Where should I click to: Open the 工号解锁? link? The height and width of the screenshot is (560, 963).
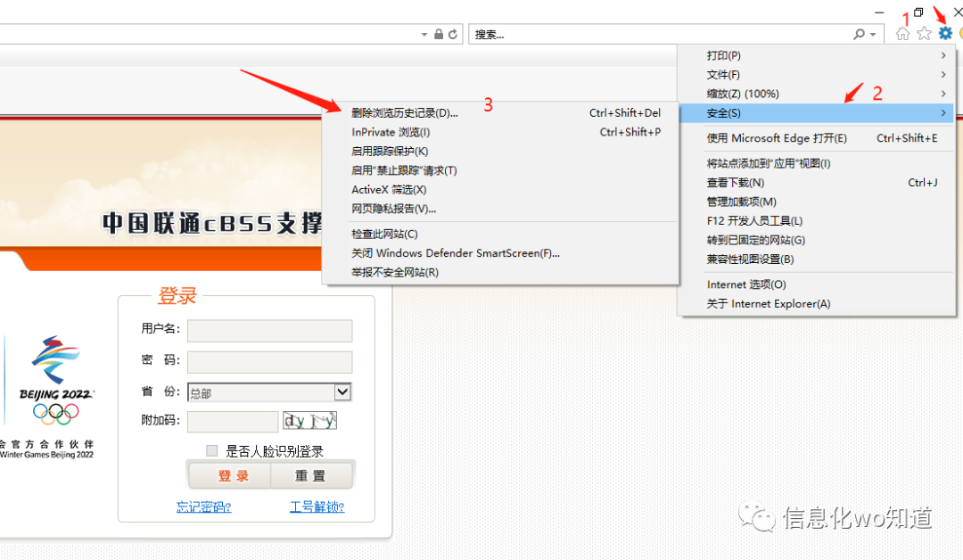(317, 506)
